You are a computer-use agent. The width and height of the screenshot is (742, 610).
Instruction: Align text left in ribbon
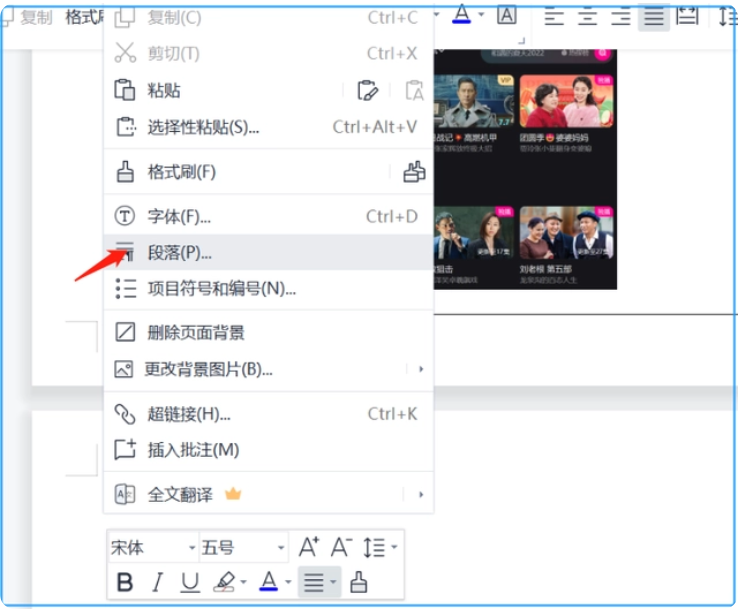pos(554,18)
